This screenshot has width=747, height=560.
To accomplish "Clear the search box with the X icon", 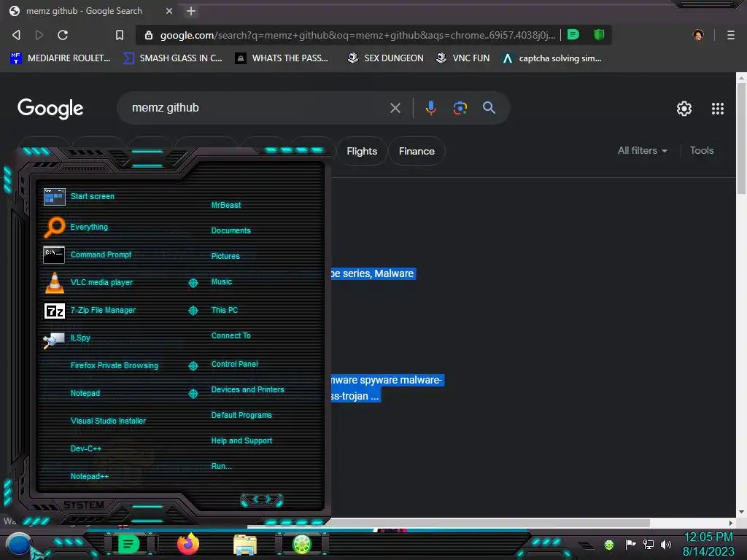I will coord(395,108).
